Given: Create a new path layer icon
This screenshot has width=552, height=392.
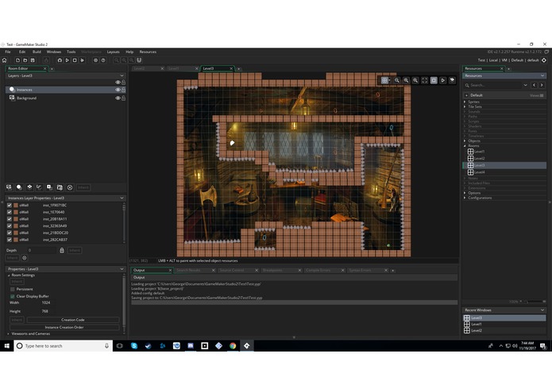Looking at the screenshot, I should point(40,187).
